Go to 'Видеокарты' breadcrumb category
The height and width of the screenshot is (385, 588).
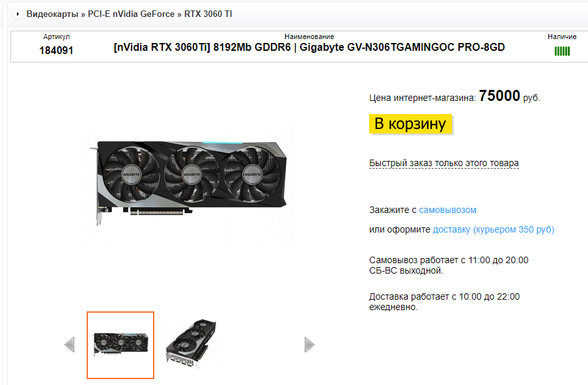click(x=52, y=14)
